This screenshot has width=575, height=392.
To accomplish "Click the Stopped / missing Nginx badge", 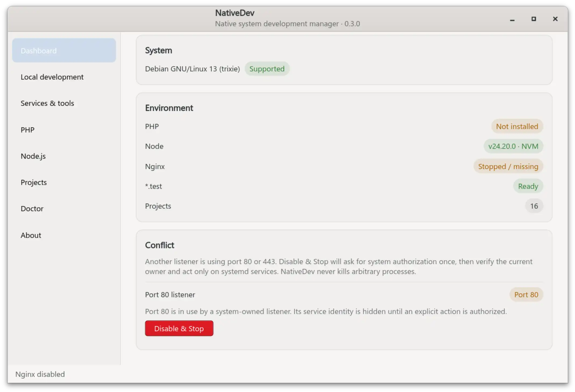I will coord(508,166).
